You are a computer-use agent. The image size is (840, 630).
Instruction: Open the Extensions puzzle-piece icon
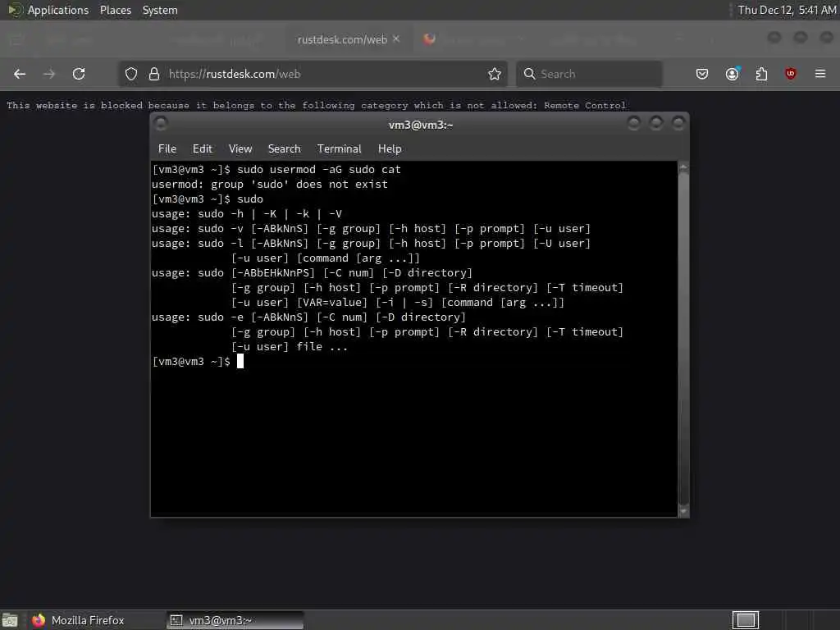(761, 74)
